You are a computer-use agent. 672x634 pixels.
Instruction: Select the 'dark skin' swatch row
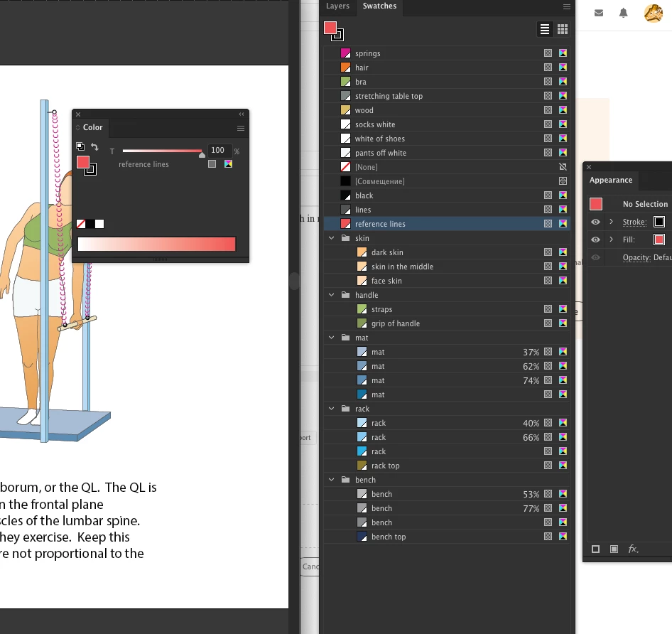point(447,252)
